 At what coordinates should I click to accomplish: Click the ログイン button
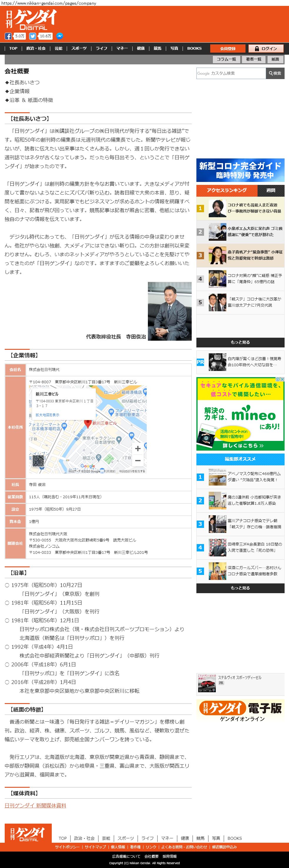266,48
